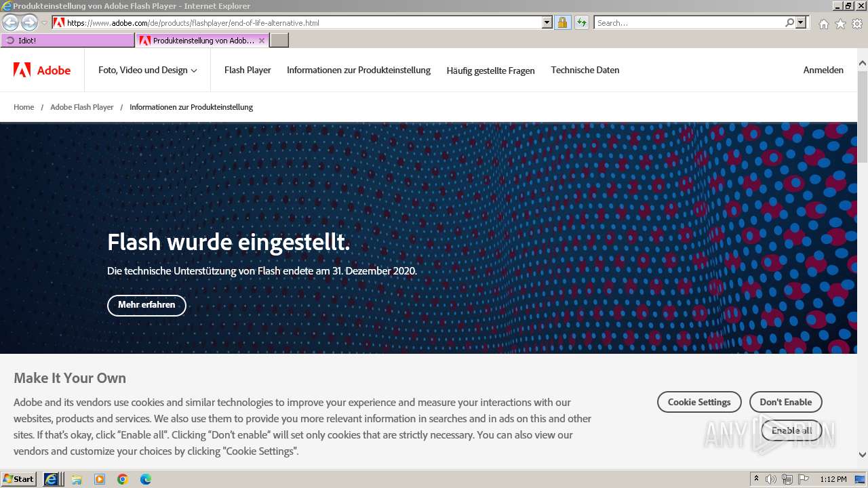Click the network tray icon
The height and width of the screenshot is (488, 868).
(x=787, y=479)
